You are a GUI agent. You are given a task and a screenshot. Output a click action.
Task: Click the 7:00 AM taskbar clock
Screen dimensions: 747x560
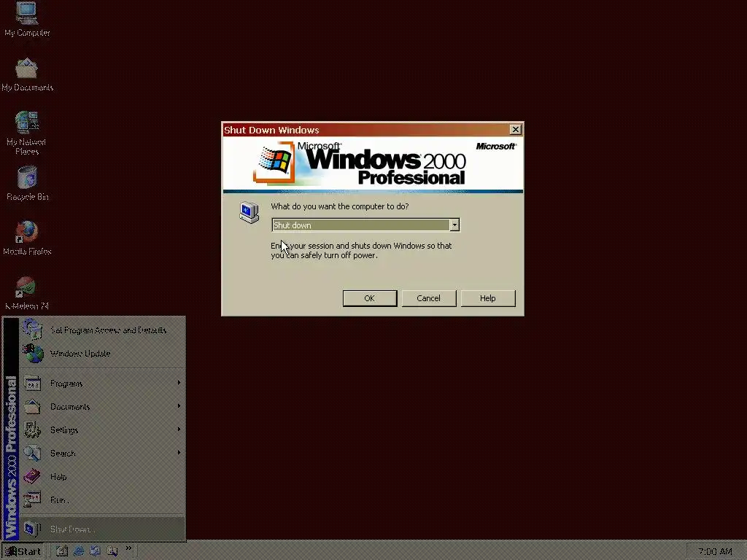tap(715, 551)
